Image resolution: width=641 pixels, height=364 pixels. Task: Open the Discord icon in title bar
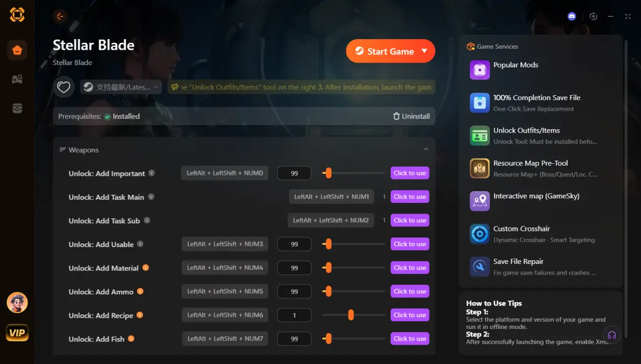572,16
